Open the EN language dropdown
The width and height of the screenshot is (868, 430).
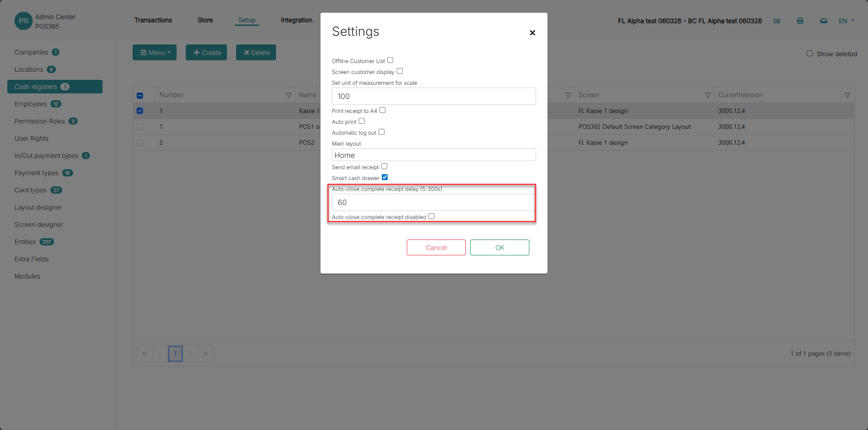846,21
